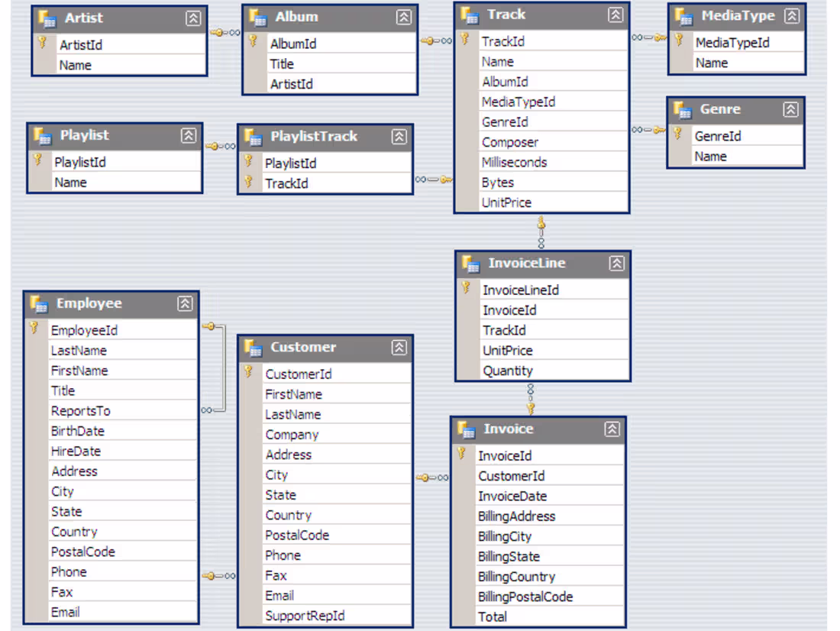Collapse the Track table
The height and width of the screenshot is (631, 840).
coord(614,14)
